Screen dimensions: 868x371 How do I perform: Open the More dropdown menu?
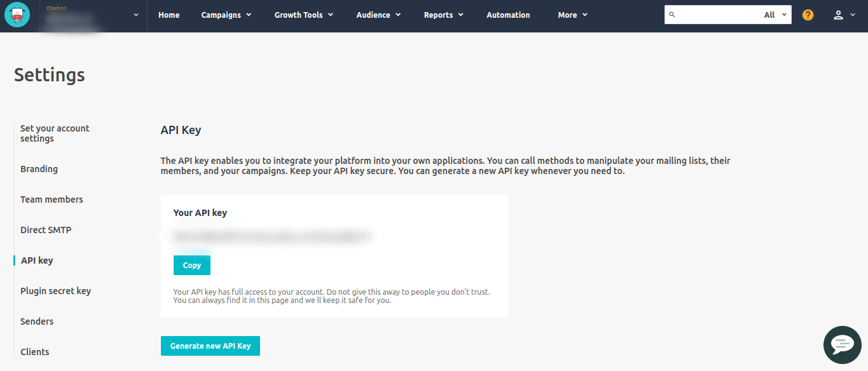click(x=573, y=15)
